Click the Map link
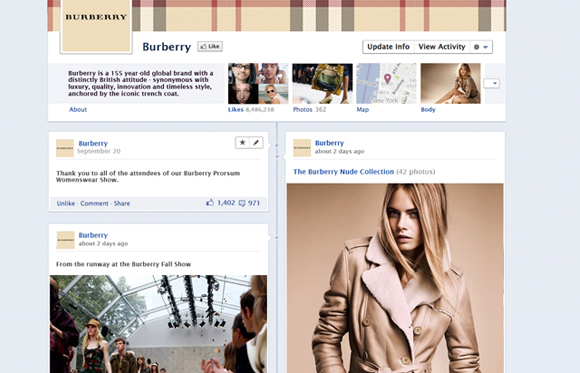The height and width of the screenshot is (373, 580). (x=362, y=110)
